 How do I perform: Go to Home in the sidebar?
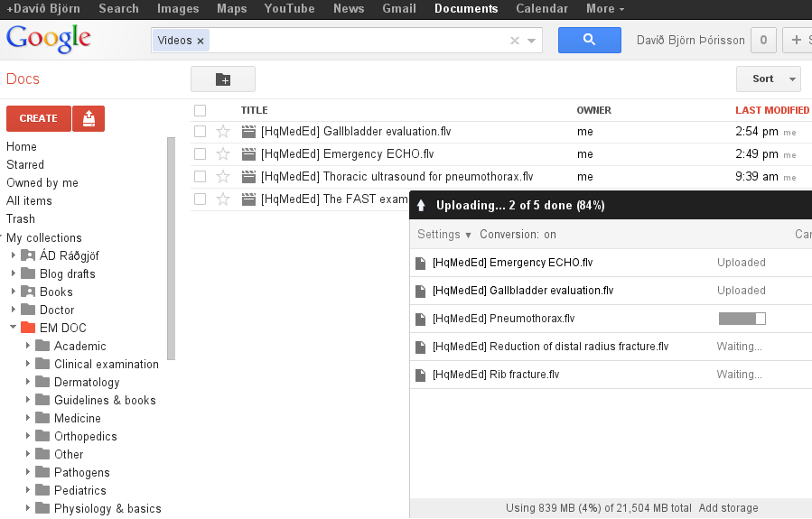[x=22, y=147]
